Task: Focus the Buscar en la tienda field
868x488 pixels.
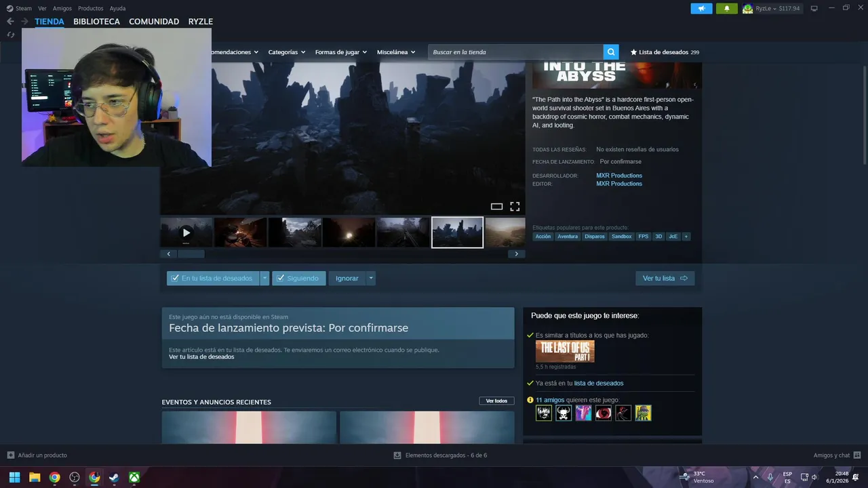Action: click(x=515, y=52)
